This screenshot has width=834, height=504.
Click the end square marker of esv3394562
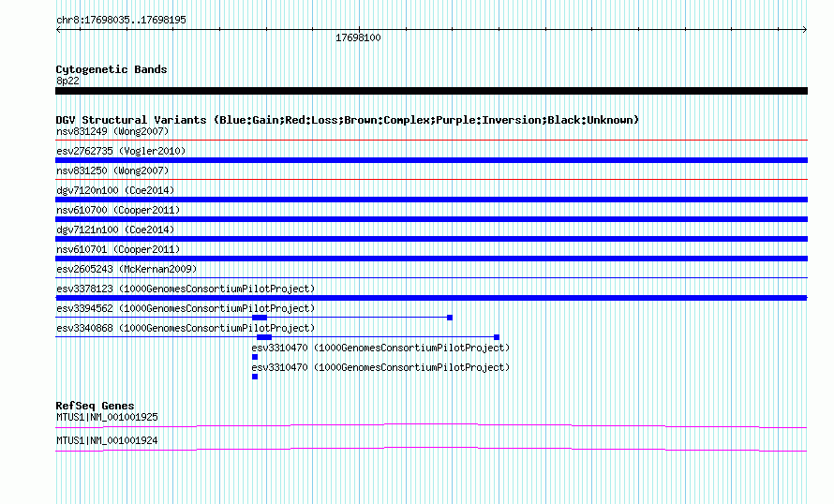click(450, 318)
